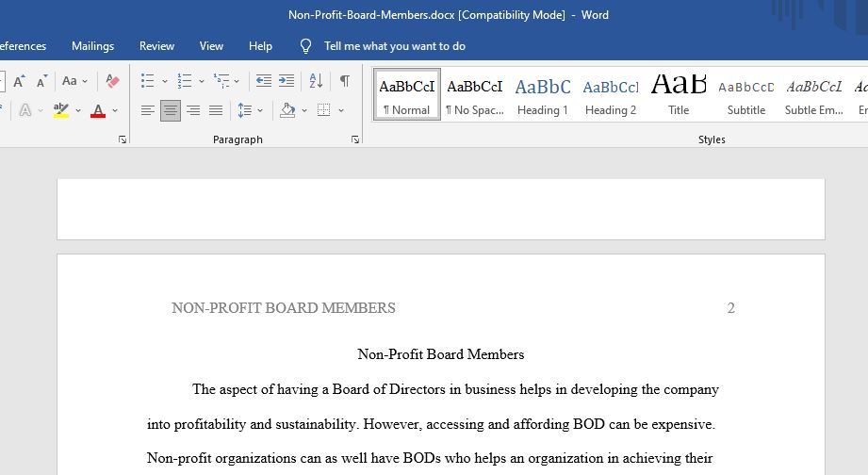Sort text with A-Z icon

coord(316,81)
